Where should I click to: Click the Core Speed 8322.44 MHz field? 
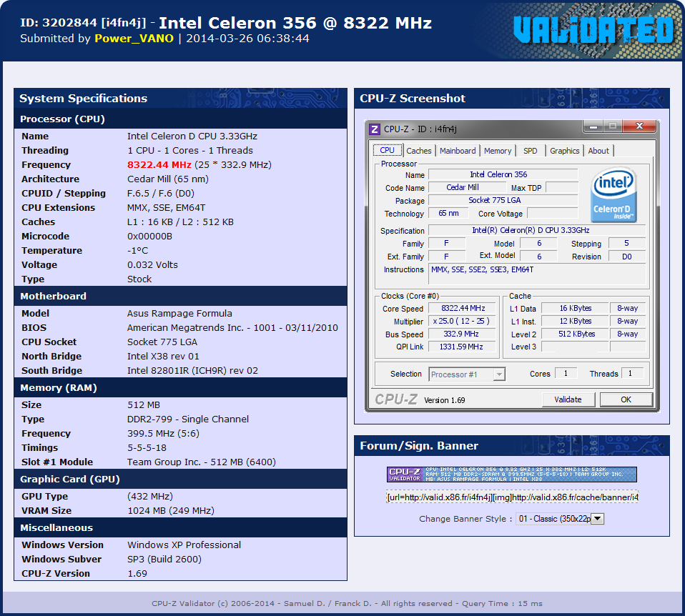pos(463,308)
